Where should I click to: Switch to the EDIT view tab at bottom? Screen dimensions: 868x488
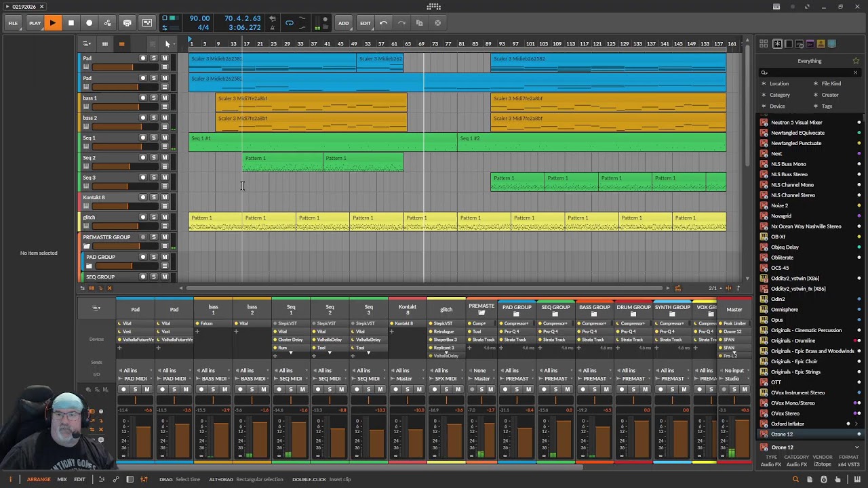[x=79, y=479]
